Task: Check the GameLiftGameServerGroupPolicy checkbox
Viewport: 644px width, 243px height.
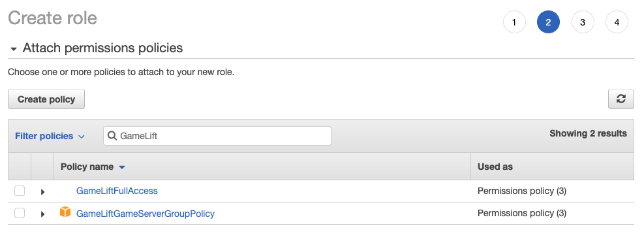Action: pyautogui.click(x=20, y=213)
